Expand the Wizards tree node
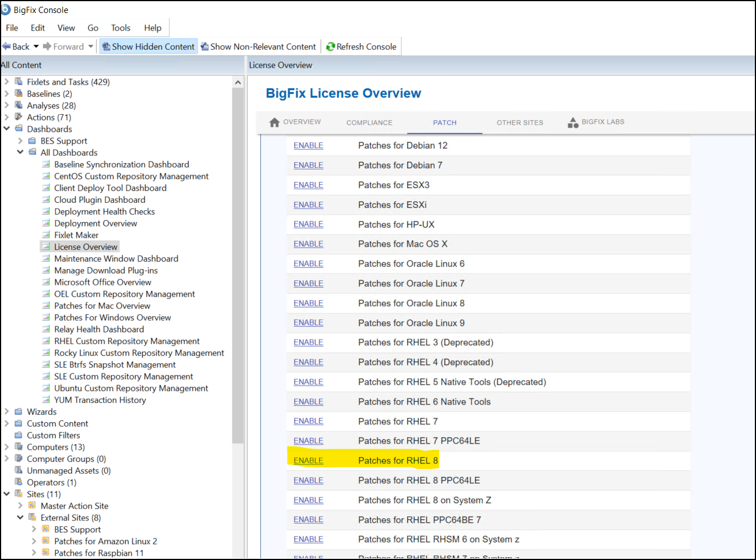 (x=7, y=411)
